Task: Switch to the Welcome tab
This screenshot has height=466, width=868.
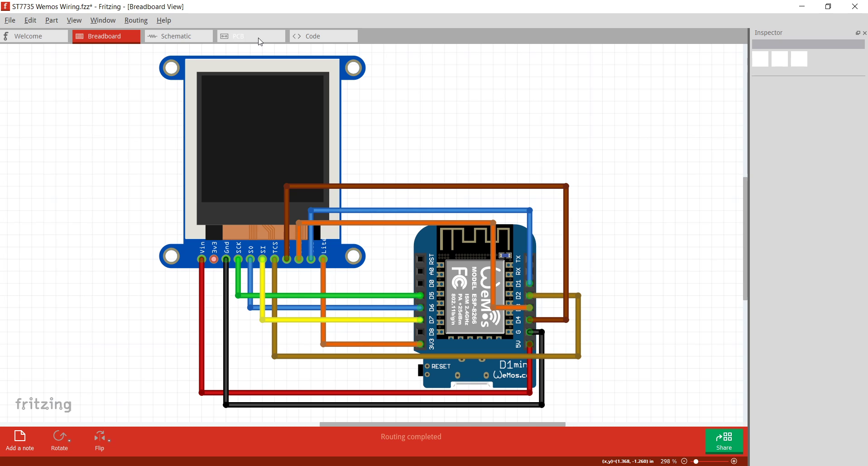Action: click(x=34, y=36)
